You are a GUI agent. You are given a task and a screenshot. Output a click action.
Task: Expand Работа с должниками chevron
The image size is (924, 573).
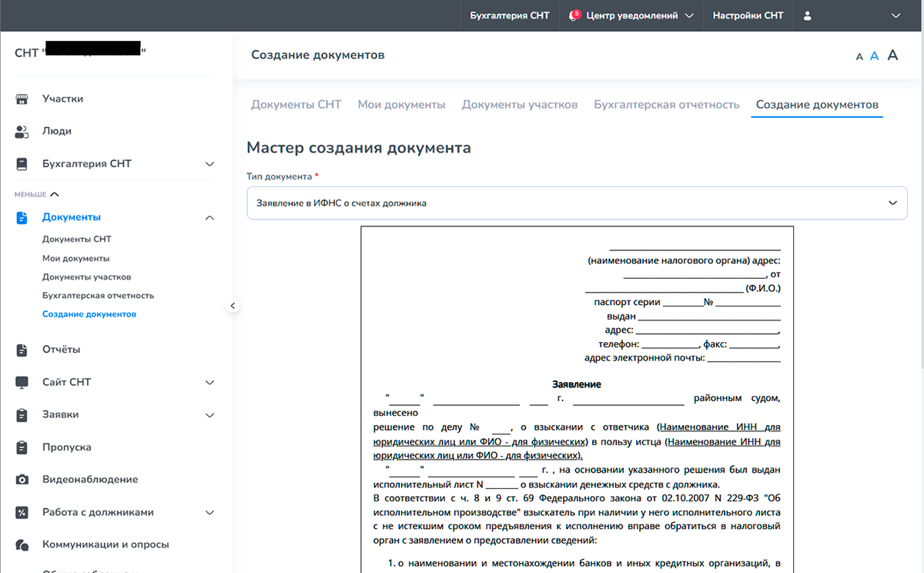coord(209,512)
